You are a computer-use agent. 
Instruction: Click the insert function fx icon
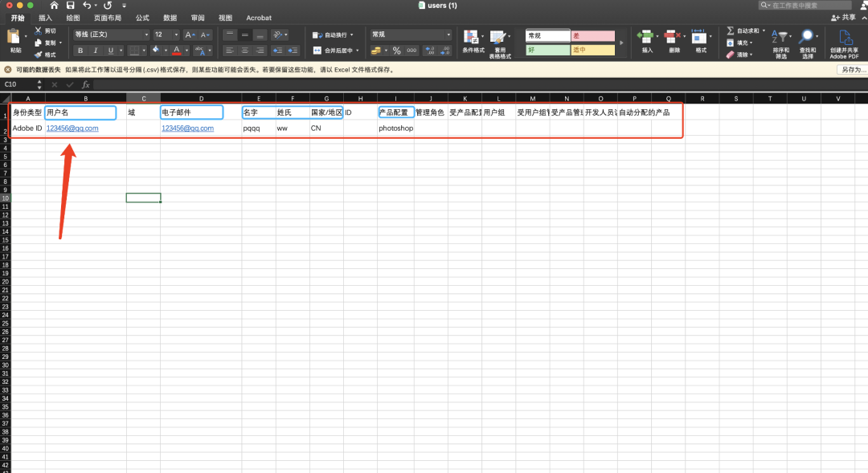point(86,84)
